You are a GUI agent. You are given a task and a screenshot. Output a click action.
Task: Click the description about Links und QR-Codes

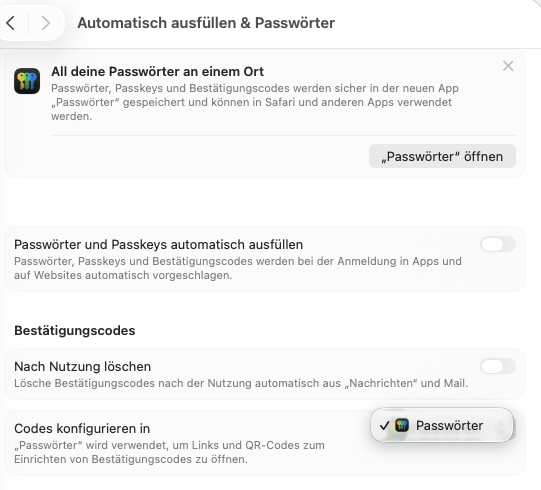pyautogui.click(x=169, y=452)
